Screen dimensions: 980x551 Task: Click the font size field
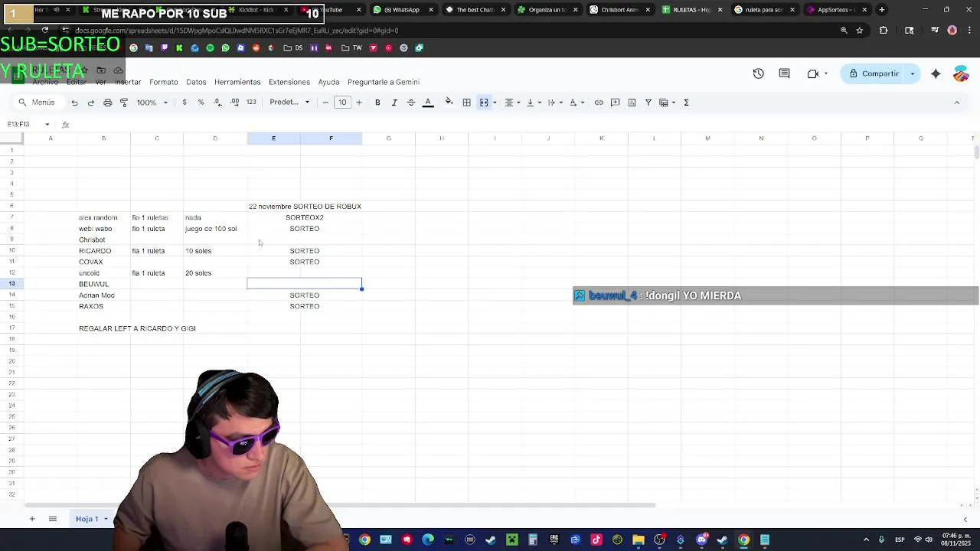[x=342, y=103]
